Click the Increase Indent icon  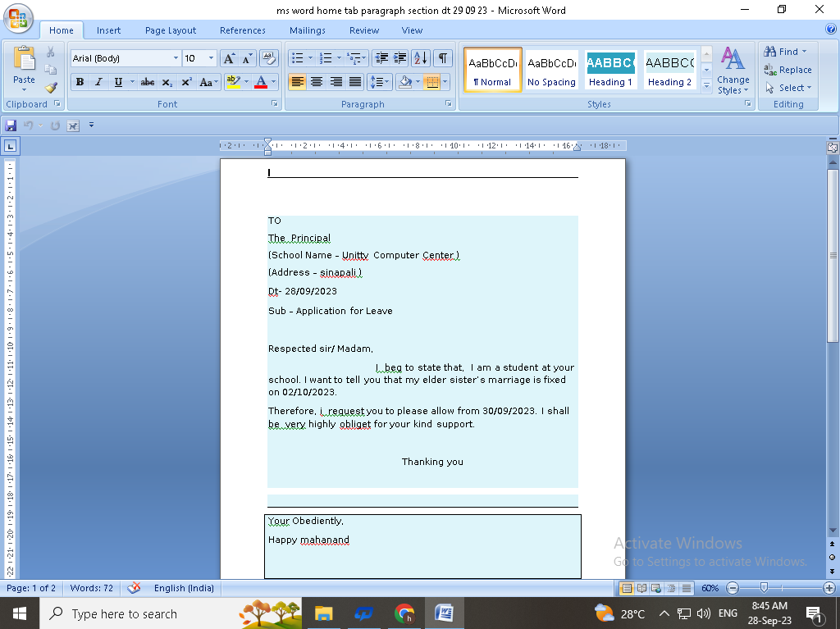400,58
